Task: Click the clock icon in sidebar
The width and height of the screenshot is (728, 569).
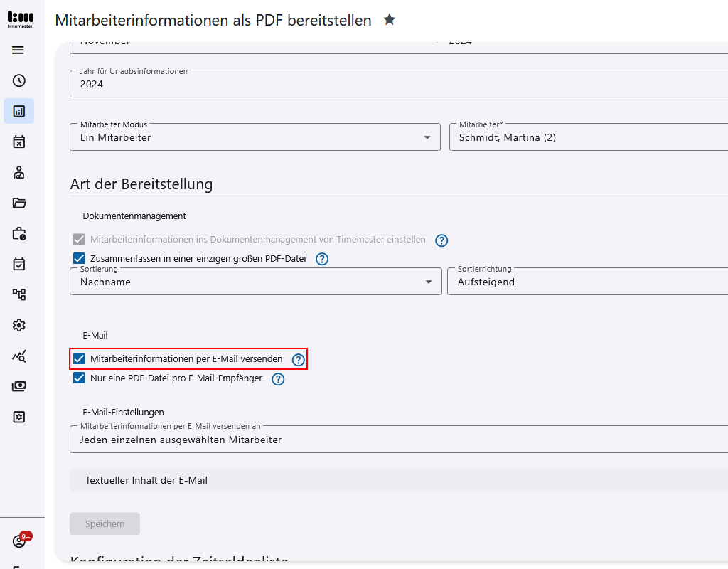Action: pyautogui.click(x=19, y=80)
